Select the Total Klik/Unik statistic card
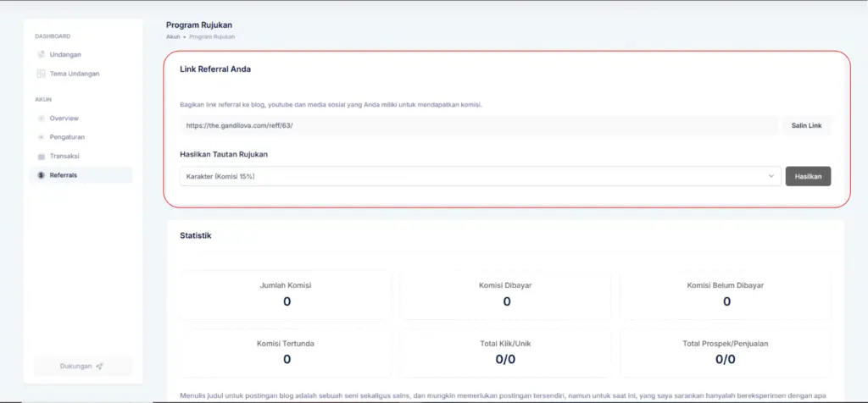Image resolution: width=868 pixels, height=403 pixels. 506,352
